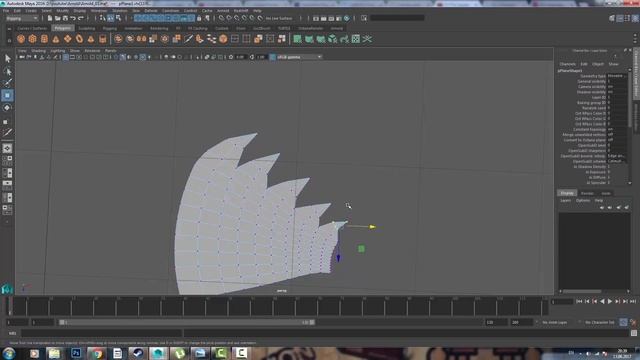Open the sRGB gamma view transform dropdown
The height and width of the screenshot is (360, 640).
click(300, 57)
